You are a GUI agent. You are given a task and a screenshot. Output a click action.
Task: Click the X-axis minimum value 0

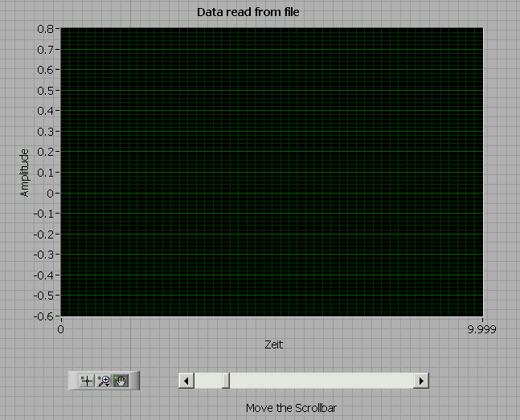[60, 329]
